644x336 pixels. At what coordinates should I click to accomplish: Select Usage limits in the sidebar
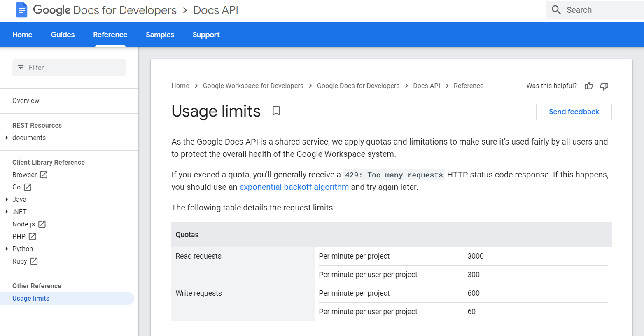coord(67,298)
